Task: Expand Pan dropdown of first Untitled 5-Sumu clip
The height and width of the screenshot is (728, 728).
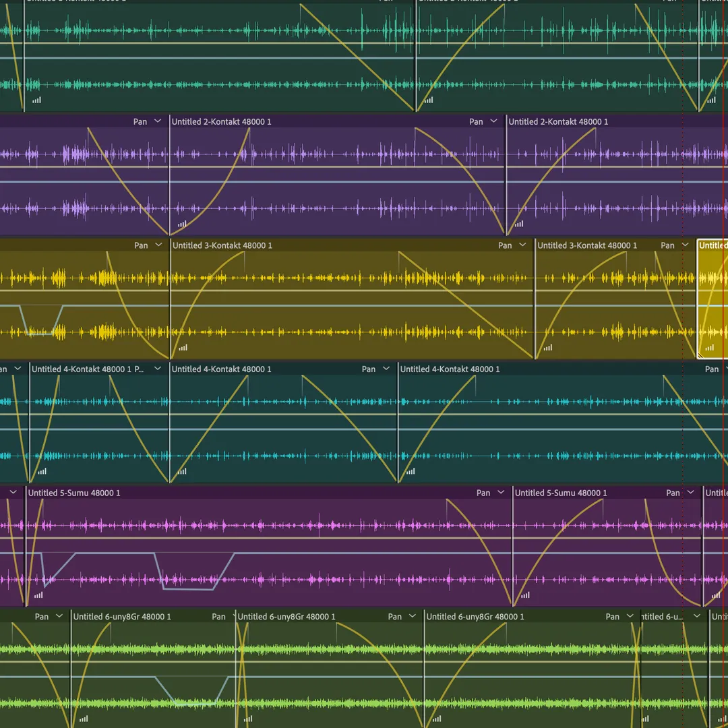Action: (501, 493)
